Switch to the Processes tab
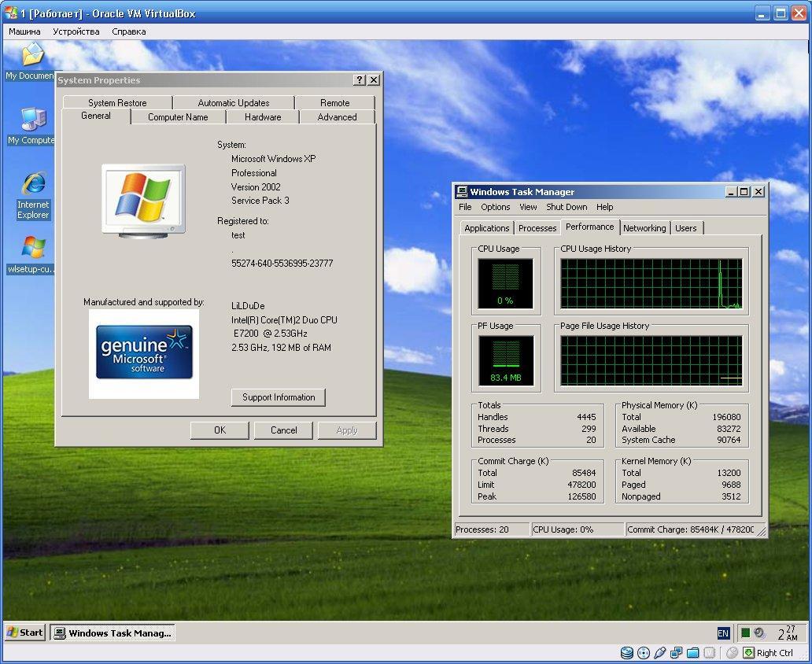 point(537,228)
